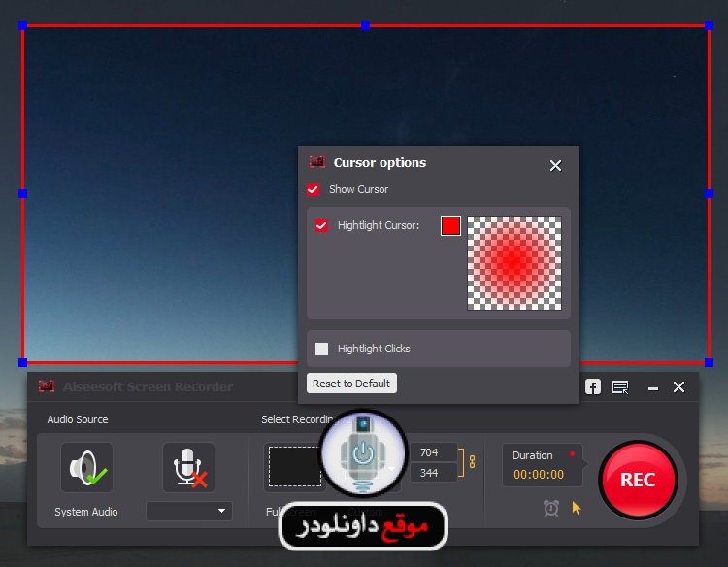Minimize the Aiseesoft Screen Recorder window
The width and height of the screenshot is (728, 567).
(x=652, y=387)
